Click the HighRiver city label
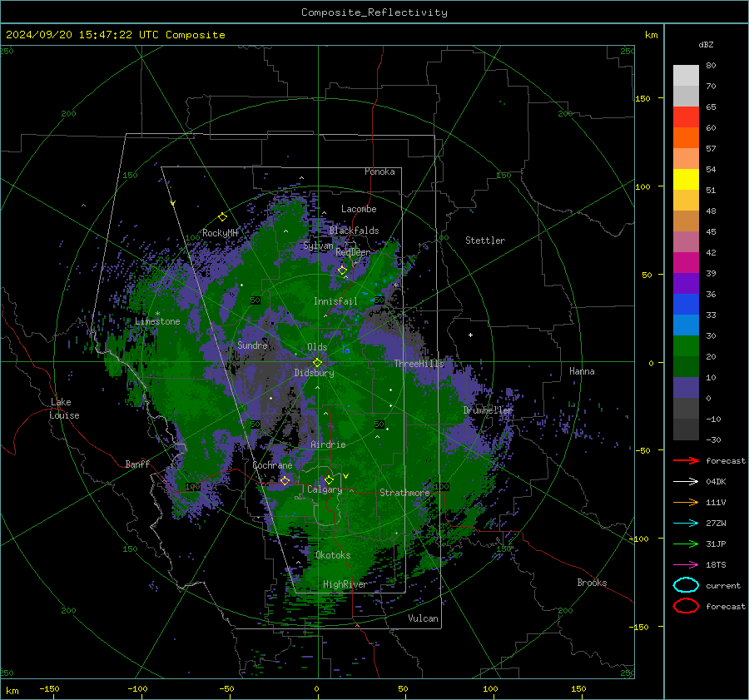Screen dimensions: 749x700 pyautogui.click(x=345, y=584)
